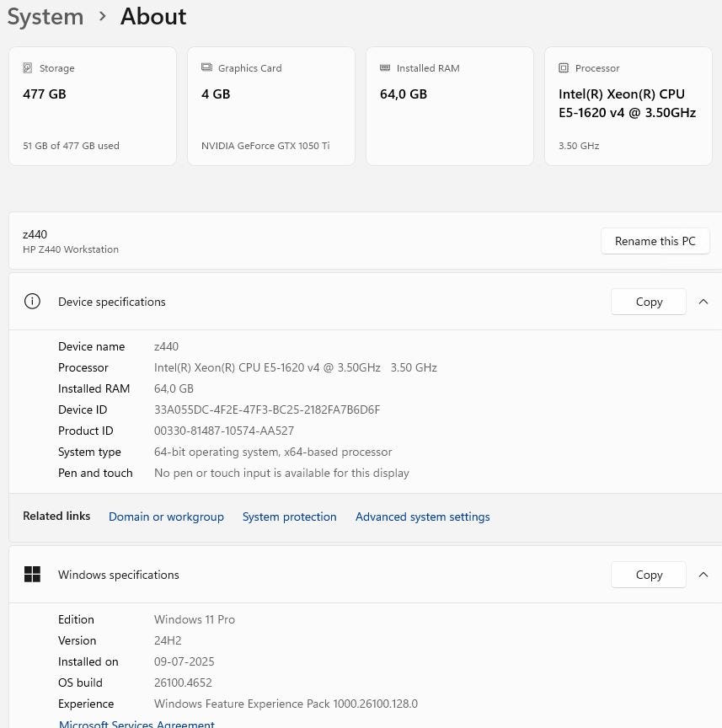Click the Windows logo icon

32,575
